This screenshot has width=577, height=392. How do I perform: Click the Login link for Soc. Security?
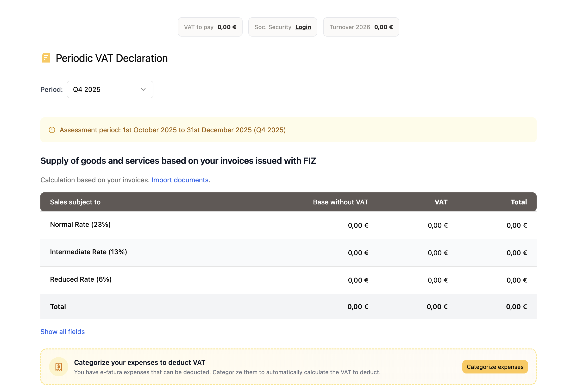tap(303, 27)
